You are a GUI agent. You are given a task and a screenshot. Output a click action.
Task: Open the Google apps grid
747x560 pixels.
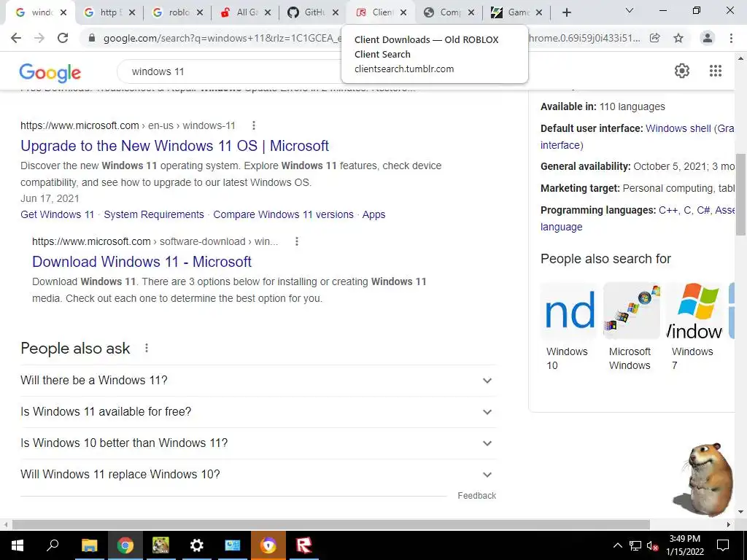pos(715,71)
